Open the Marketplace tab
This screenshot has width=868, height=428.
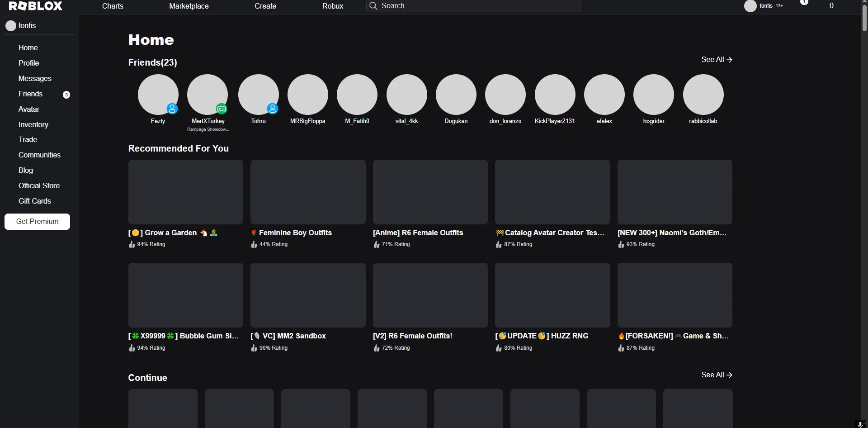coord(189,6)
